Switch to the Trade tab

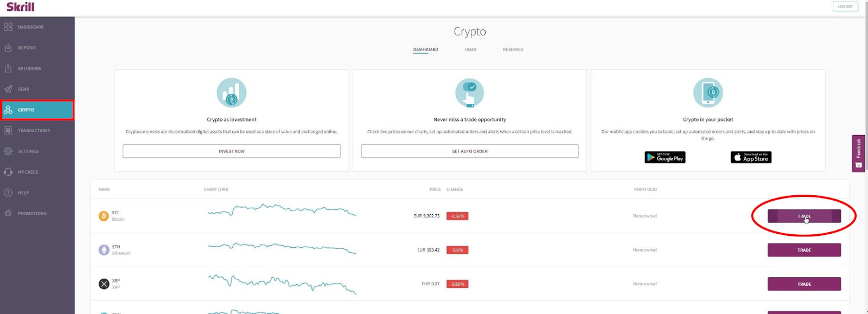(470, 49)
